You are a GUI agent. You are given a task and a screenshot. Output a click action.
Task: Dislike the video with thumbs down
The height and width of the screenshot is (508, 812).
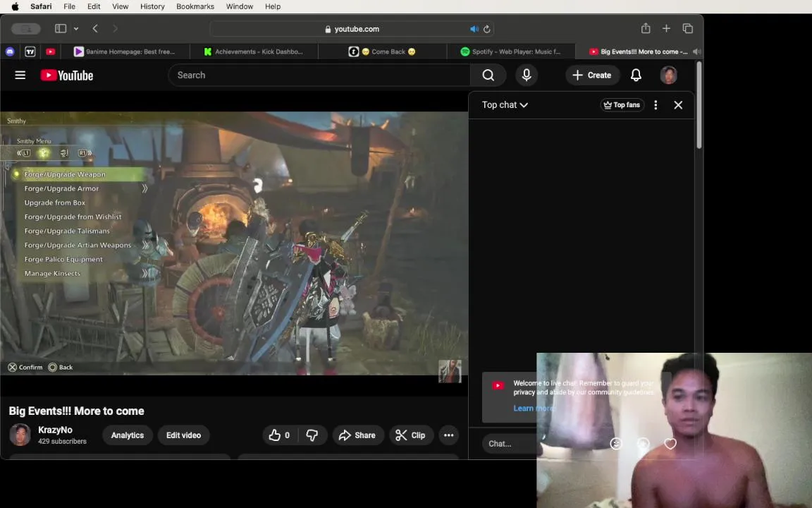pos(312,435)
